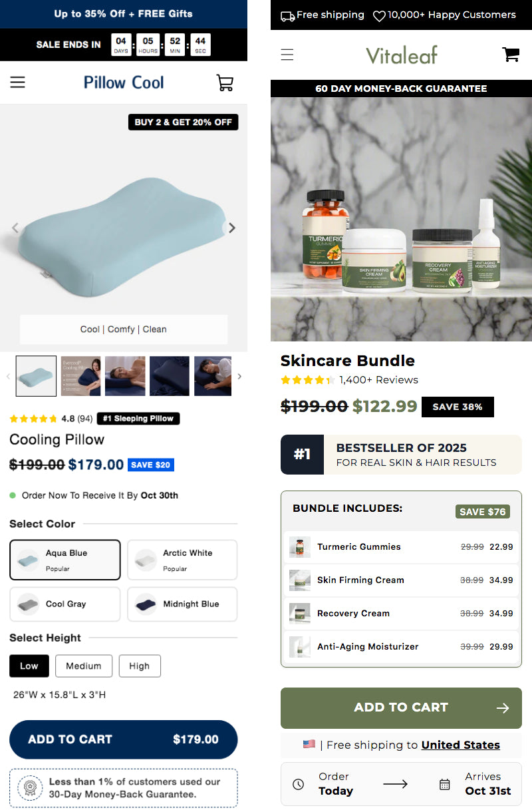The width and height of the screenshot is (532, 812).
Task: Add Cooling Pillow to cart for $179.00
Action: click(x=124, y=739)
